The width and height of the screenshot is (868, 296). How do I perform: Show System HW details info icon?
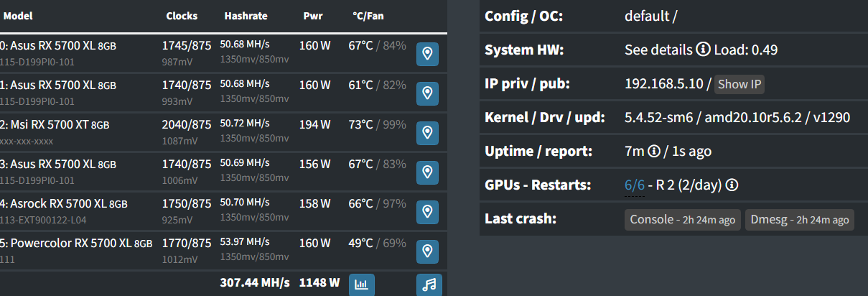(x=703, y=50)
